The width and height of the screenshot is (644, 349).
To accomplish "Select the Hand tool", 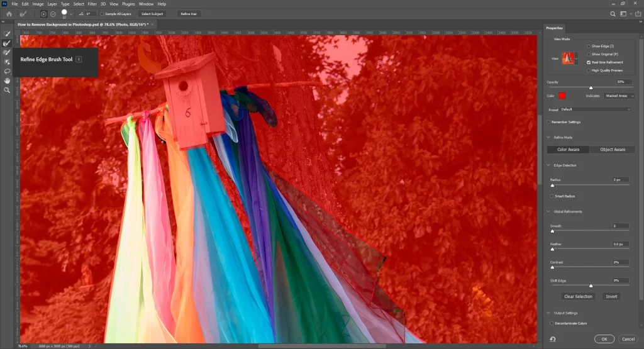I will [x=7, y=81].
